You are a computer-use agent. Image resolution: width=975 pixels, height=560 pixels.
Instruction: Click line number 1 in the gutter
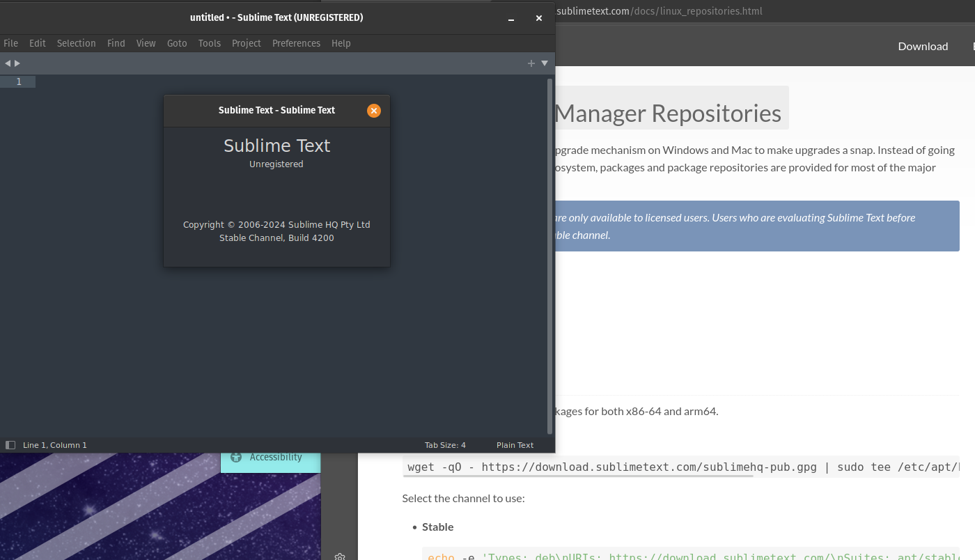(x=19, y=81)
